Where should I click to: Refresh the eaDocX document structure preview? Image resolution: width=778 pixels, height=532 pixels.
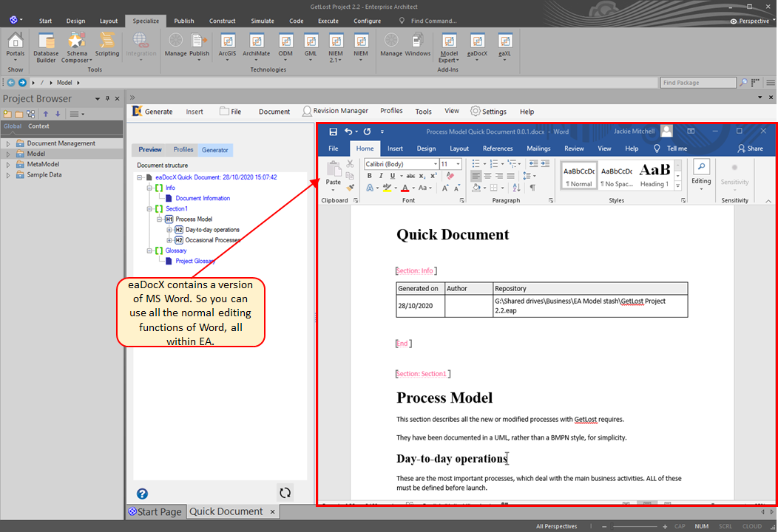(285, 492)
